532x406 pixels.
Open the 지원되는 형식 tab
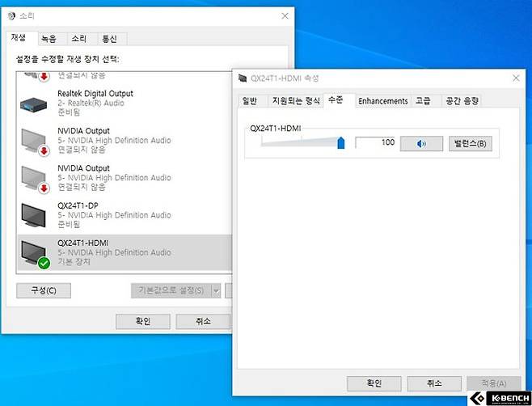point(296,101)
